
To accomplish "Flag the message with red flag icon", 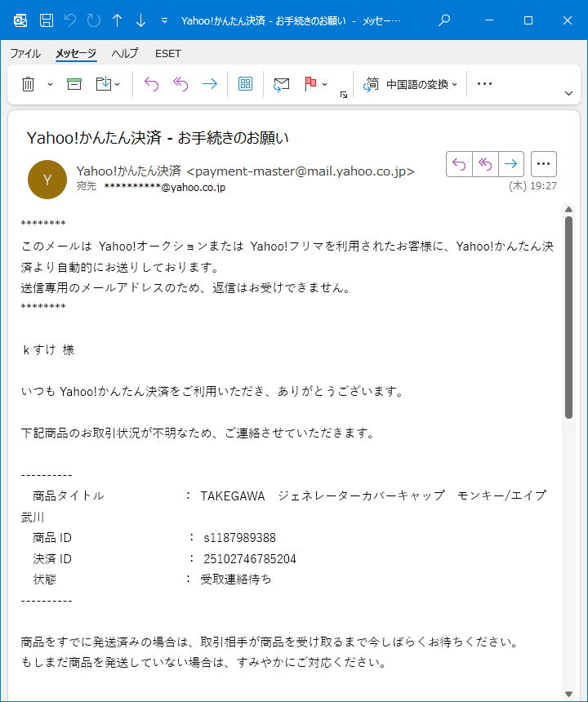I will (x=310, y=84).
